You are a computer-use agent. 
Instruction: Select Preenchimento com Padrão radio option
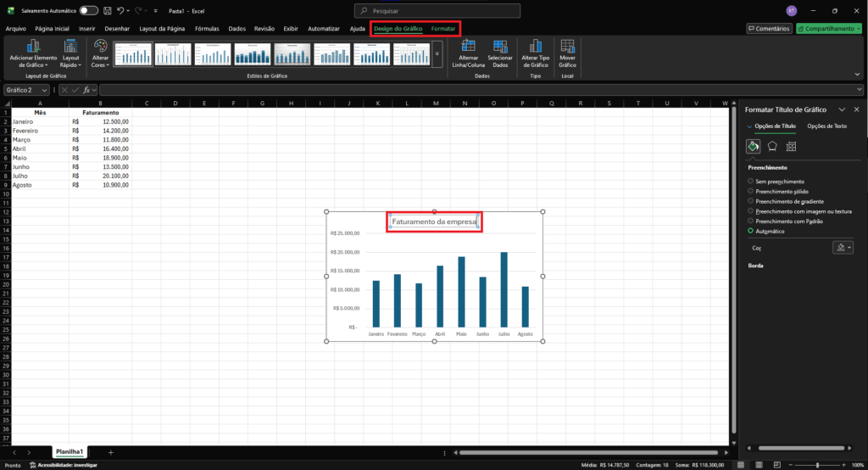751,221
